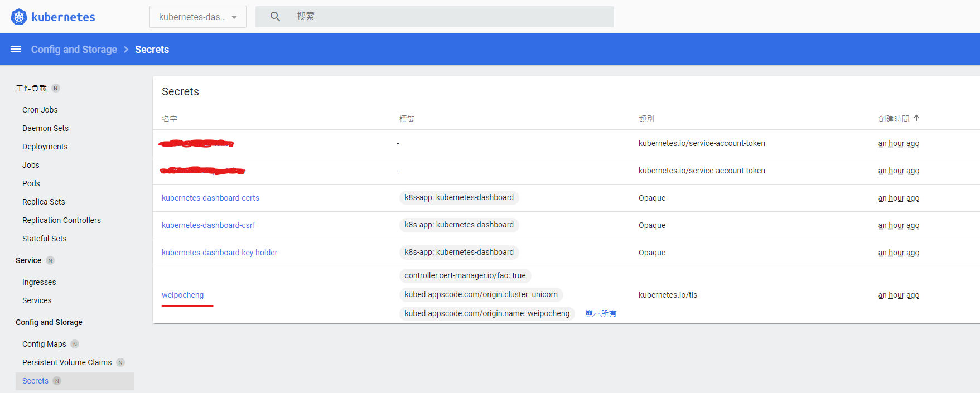Open Services in sidebar
980x393 pixels.
click(x=37, y=300)
